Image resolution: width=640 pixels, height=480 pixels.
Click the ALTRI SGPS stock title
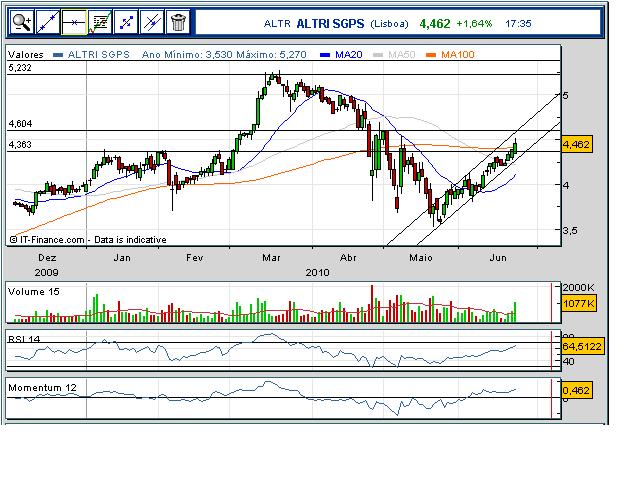point(330,24)
